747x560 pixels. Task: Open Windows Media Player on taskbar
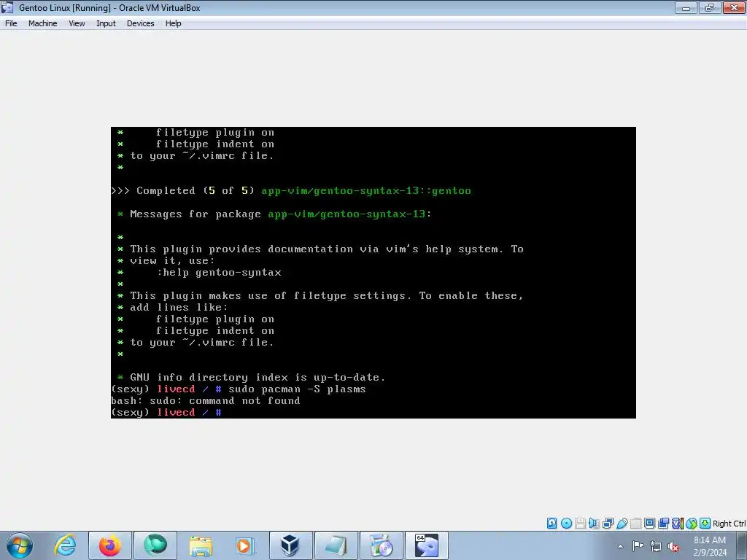click(x=245, y=545)
